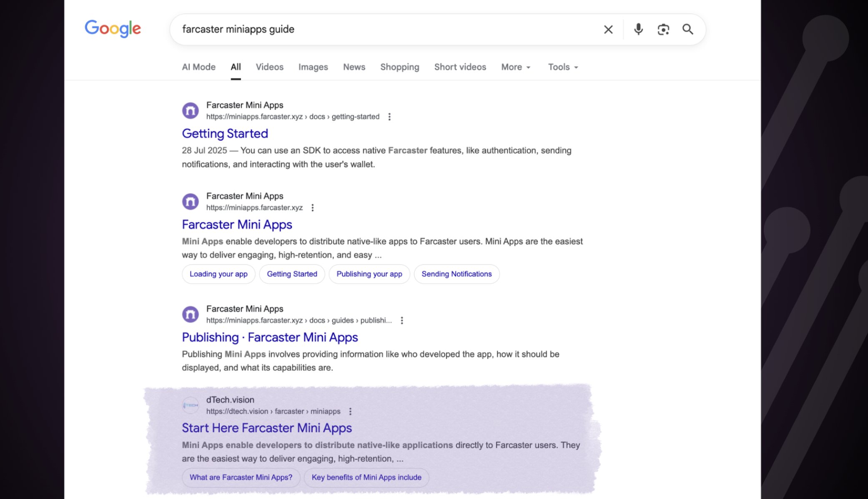Click the dTech.vision site favicon

coord(191,405)
